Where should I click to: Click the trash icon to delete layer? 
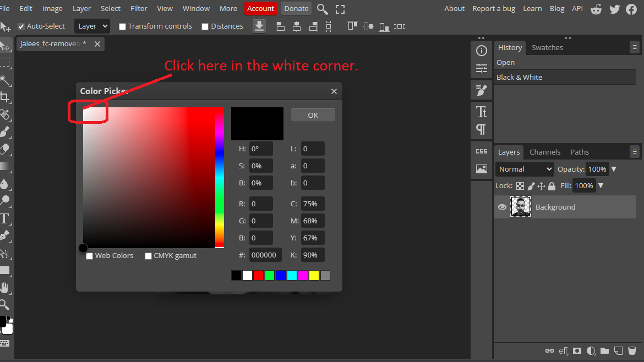click(632, 350)
